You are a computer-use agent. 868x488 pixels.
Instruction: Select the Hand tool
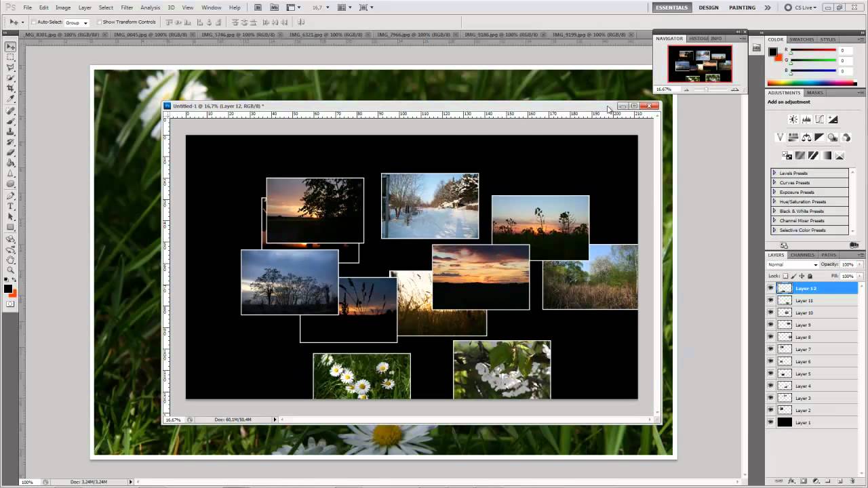[x=11, y=260]
